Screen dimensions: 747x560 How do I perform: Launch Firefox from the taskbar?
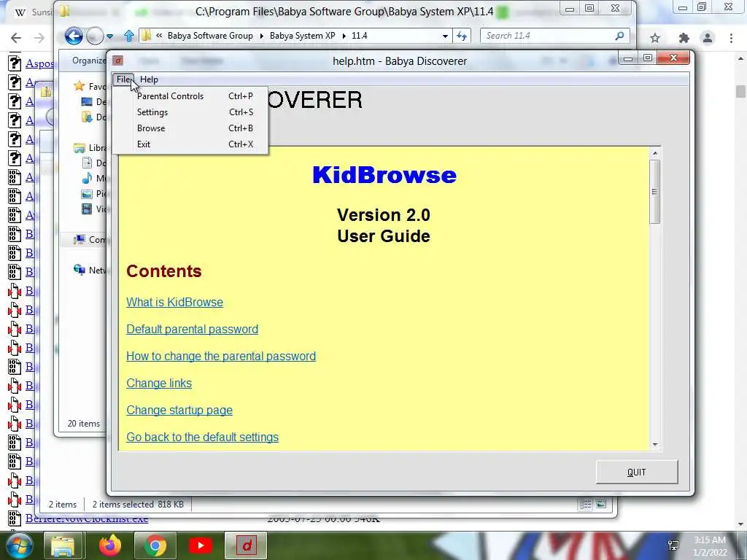click(x=110, y=545)
